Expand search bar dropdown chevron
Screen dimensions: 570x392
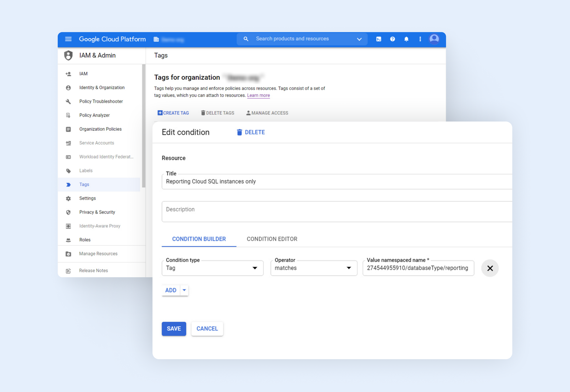pos(359,39)
